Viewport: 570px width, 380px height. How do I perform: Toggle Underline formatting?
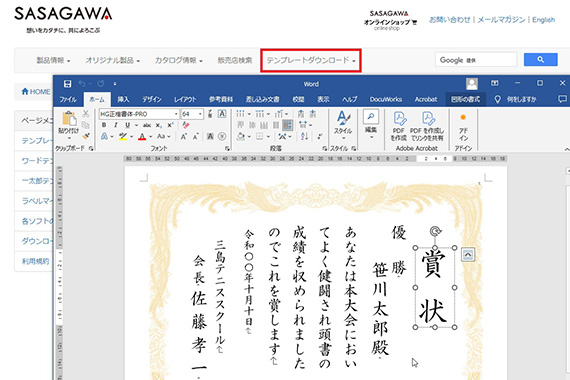pyautogui.click(x=127, y=125)
